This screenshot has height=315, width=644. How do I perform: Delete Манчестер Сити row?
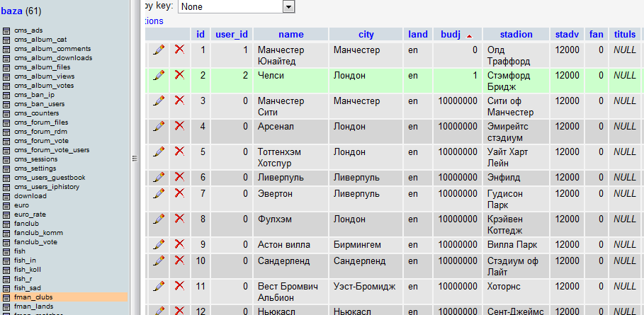[179, 100]
